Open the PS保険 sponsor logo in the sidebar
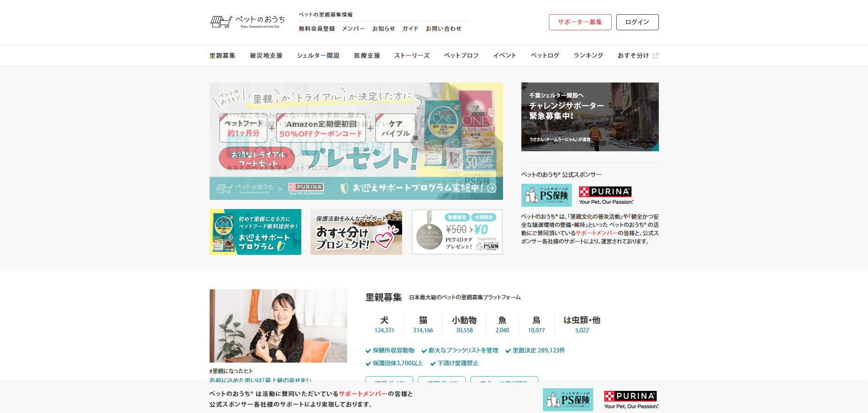The height and width of the screenshot is (413, 868). [x=546, y=195]
